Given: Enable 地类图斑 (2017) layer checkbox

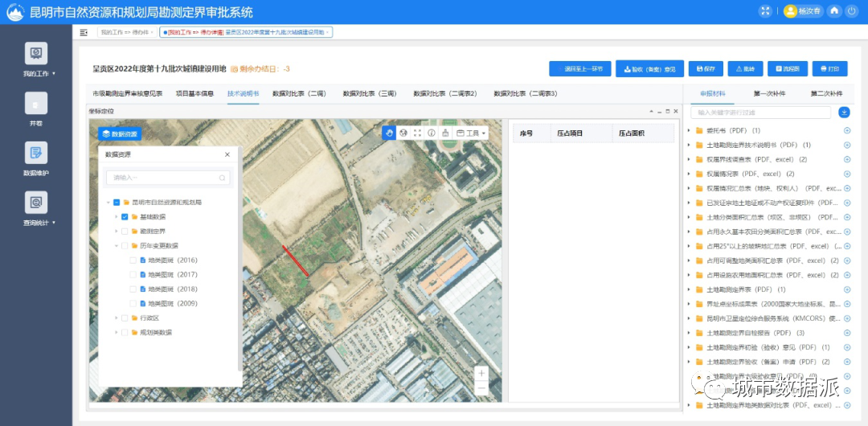Looking at the screenshot, I should (x=133, y=274).
